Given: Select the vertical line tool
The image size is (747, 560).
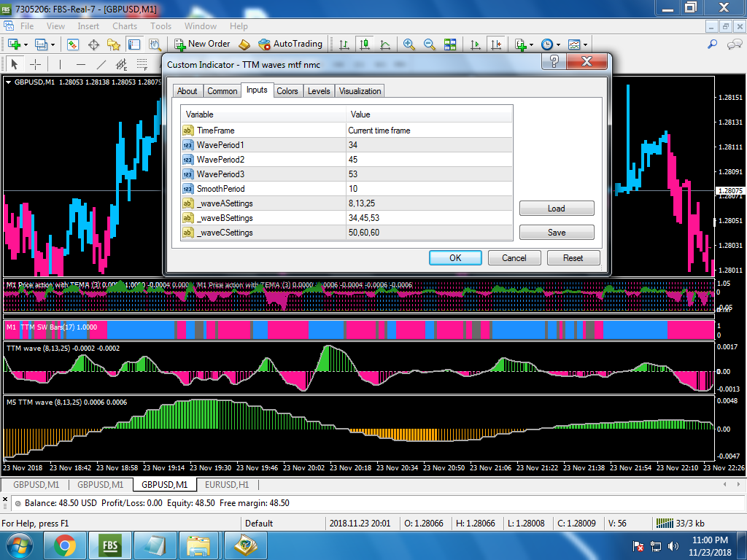Looking at the screenshot, I should [60, 64].
